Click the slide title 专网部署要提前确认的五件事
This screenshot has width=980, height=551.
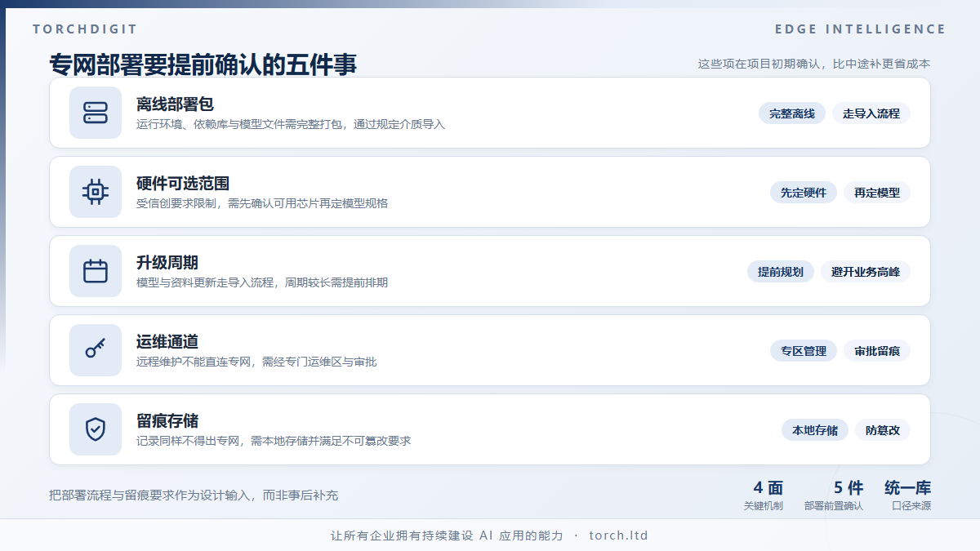(203, 64)
